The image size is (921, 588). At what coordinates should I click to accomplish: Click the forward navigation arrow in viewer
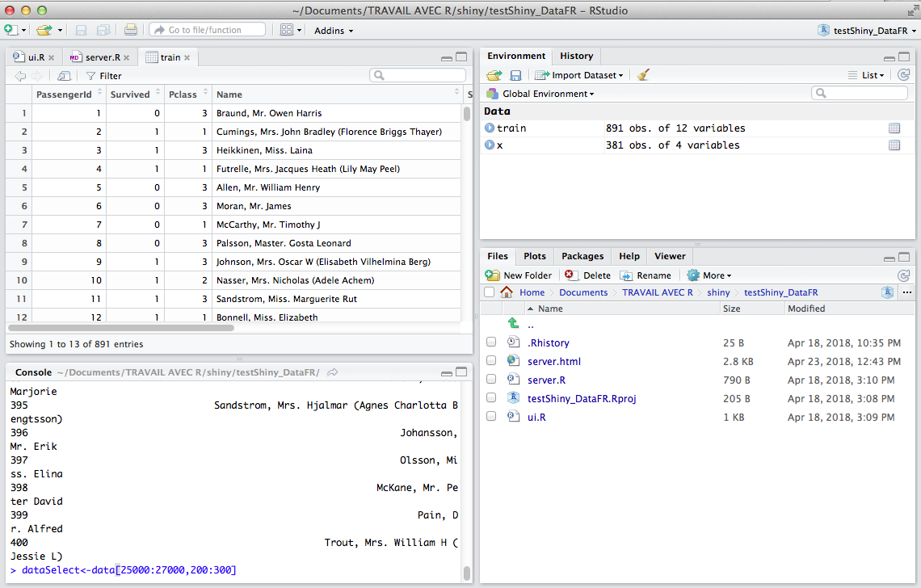37,76
